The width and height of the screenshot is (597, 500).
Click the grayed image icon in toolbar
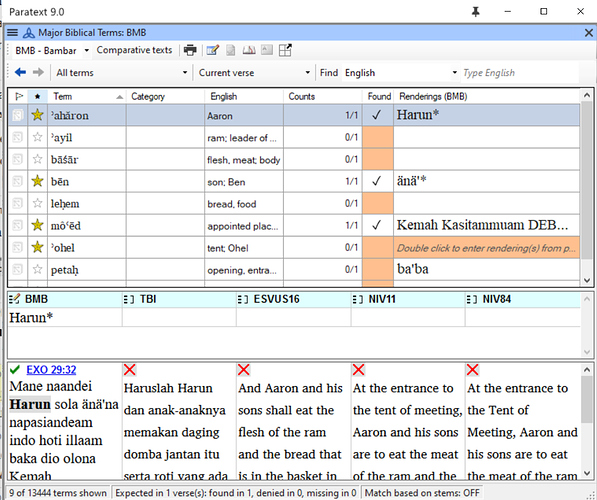click(267, 50)
